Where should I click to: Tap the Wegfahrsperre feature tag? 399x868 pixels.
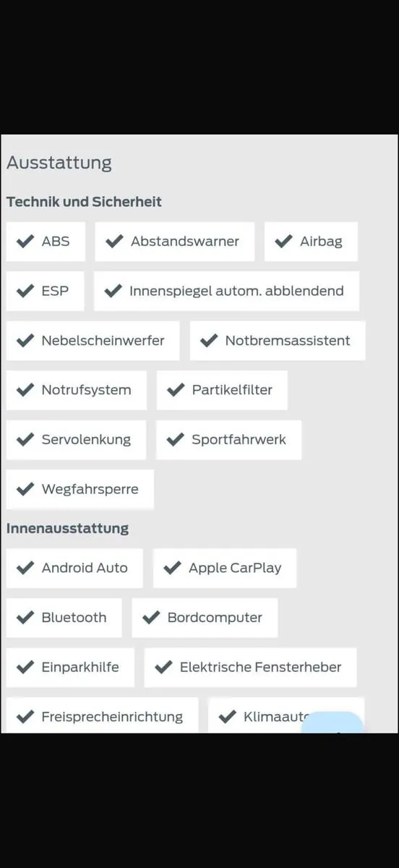point(80,490)
